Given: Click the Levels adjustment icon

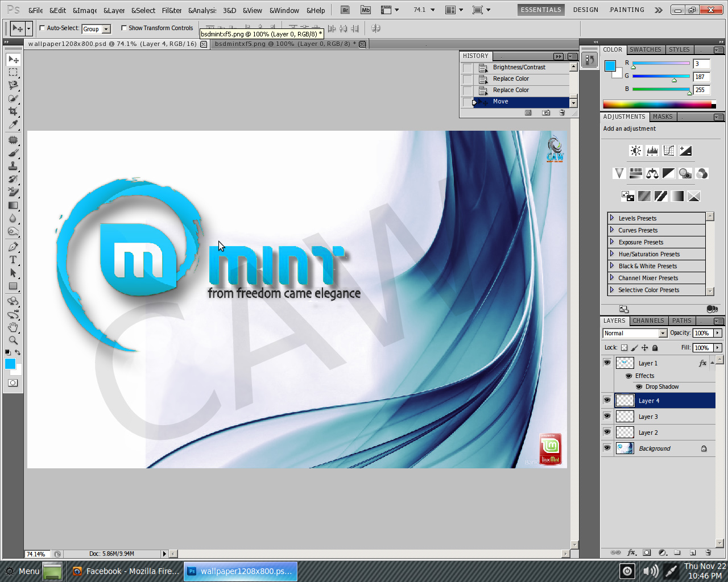Looking at the screenshot, I should click(x=652, y=151).
